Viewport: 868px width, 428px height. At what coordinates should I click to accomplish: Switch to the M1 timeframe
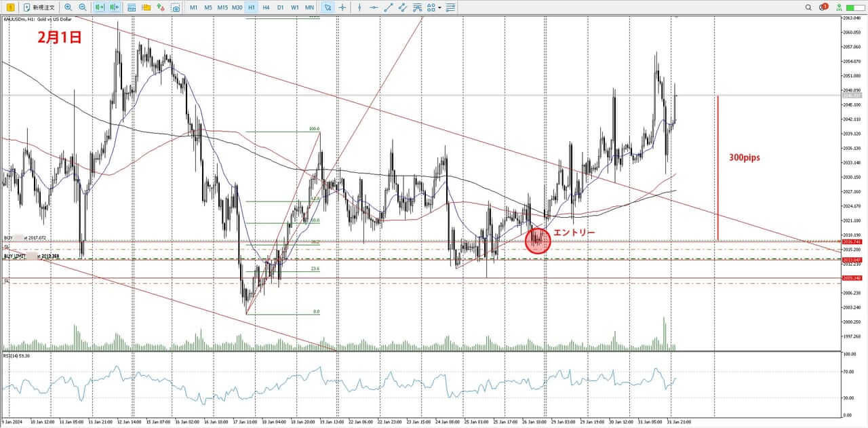193,7
